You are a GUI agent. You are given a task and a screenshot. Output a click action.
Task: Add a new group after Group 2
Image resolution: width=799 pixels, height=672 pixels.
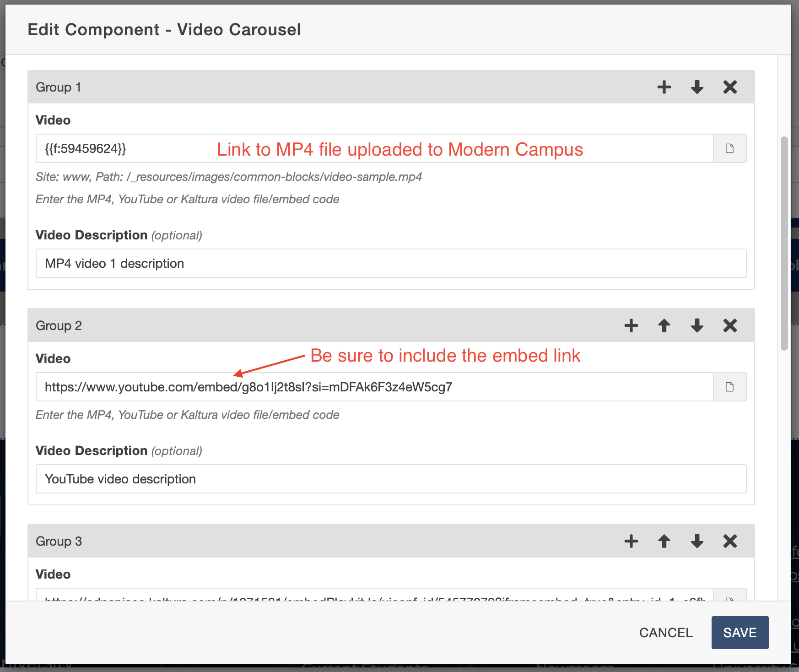(x=631, y=325)
